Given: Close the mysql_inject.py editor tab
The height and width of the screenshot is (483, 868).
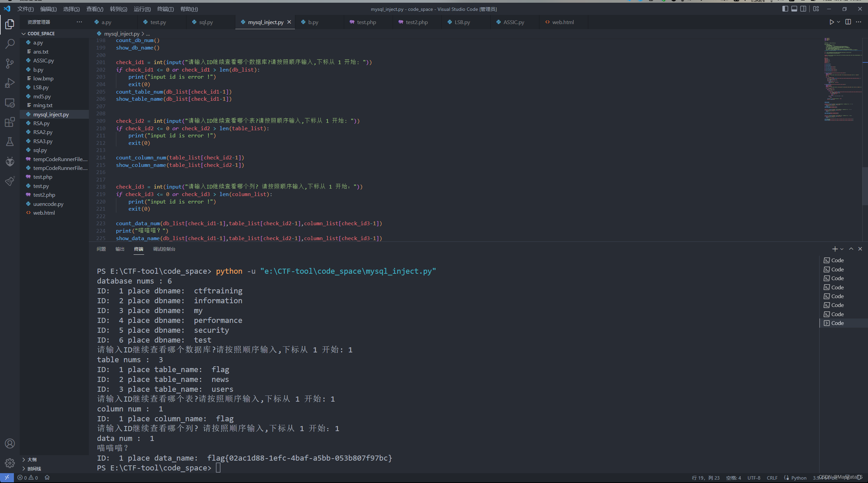Looking at the screenshot, I should 289,22.
